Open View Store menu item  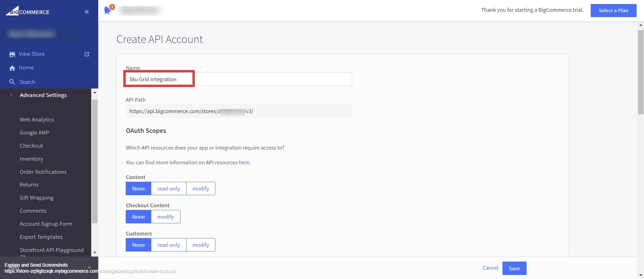[32, 54]
